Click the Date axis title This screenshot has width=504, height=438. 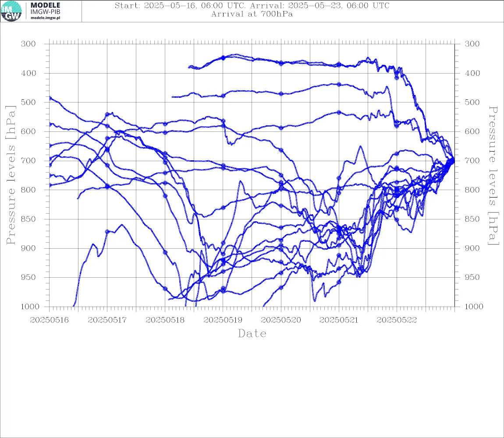coord(252,333)
